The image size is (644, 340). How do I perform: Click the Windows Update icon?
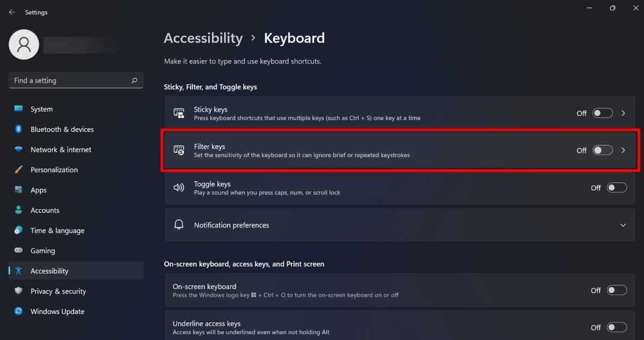(x=18, y=312)
